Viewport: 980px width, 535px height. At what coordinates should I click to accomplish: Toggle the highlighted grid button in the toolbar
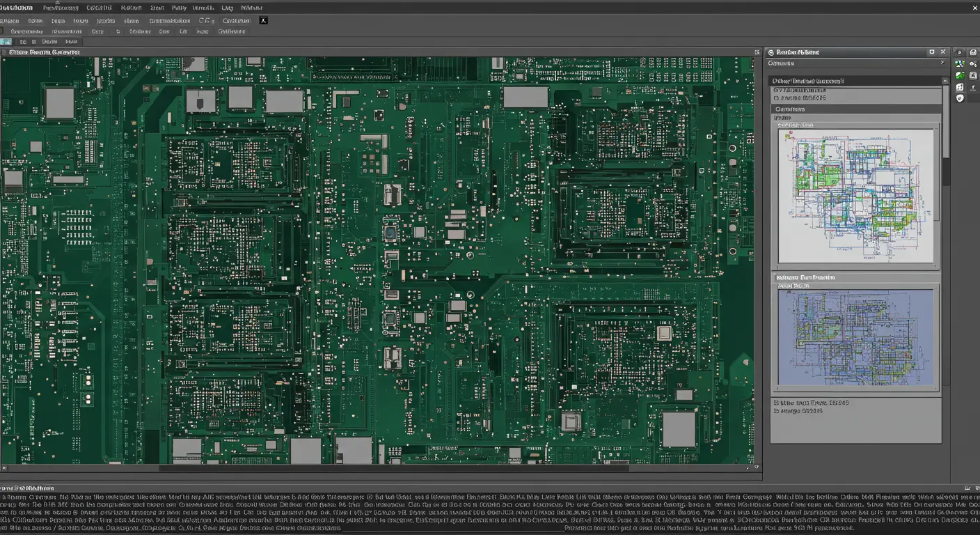(6, 41)
